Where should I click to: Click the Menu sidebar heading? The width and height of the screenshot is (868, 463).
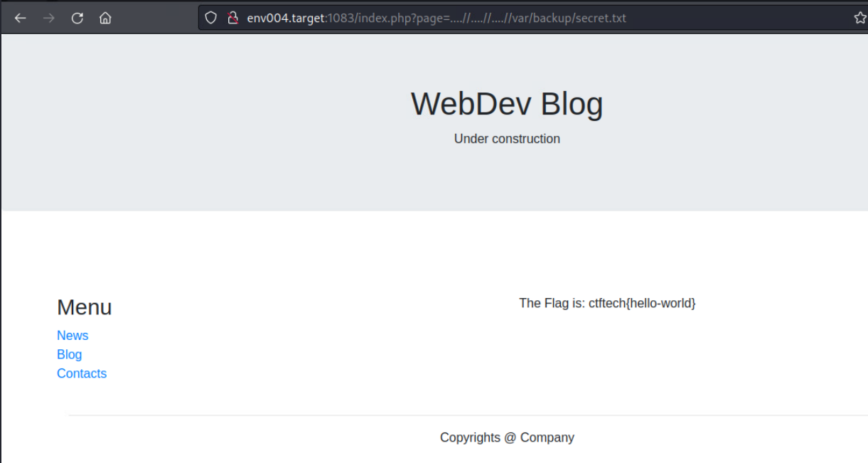coord(84,307)
